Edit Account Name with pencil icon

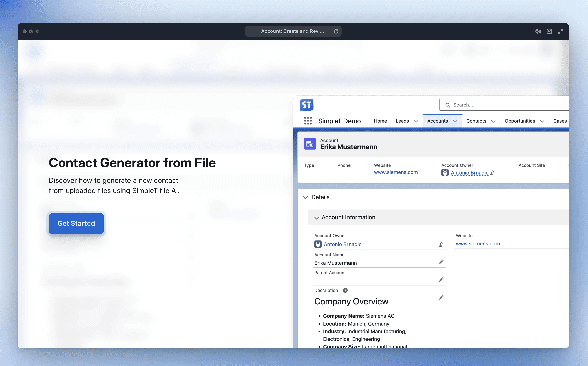click(x=441, y=262)
